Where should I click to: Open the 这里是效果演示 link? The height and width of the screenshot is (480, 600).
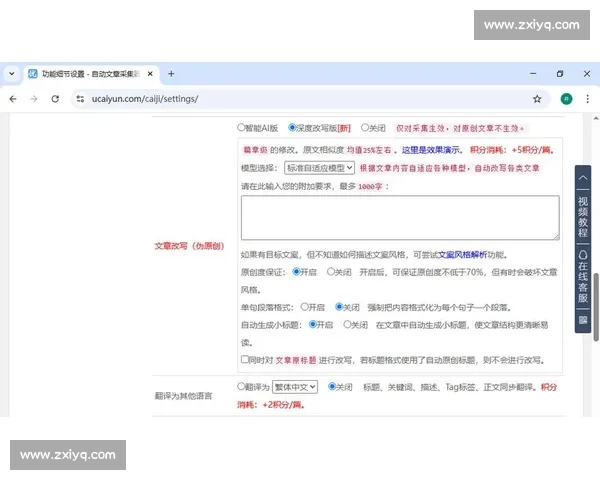tap(433, 150)
